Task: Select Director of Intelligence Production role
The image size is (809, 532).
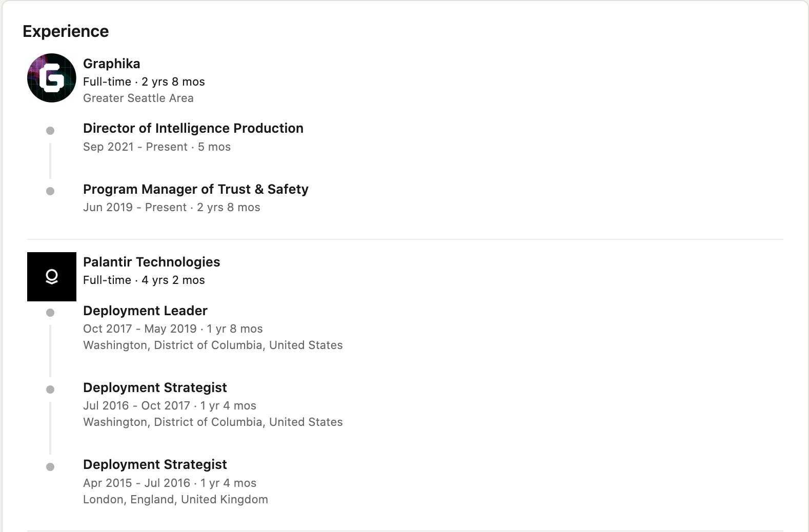Action: [193, 128]
